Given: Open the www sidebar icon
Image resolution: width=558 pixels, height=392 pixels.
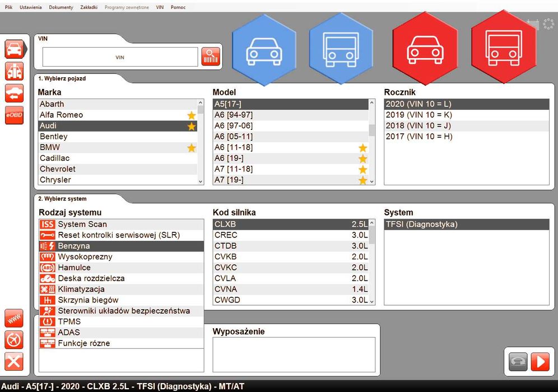Looking at the screenshot, I should tap(14, 319).
